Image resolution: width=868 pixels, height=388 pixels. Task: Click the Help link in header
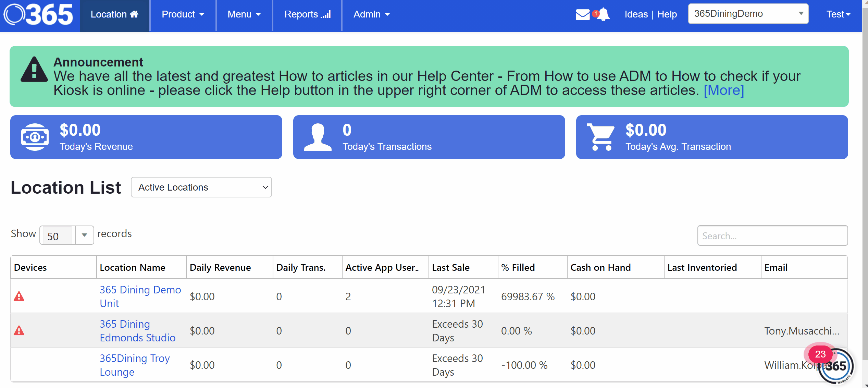667,14
